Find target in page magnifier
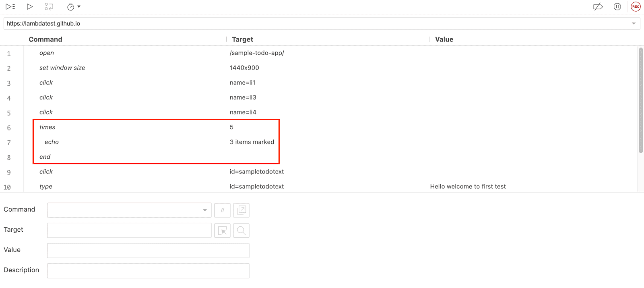644x288 pixels. tap(241, 230)
